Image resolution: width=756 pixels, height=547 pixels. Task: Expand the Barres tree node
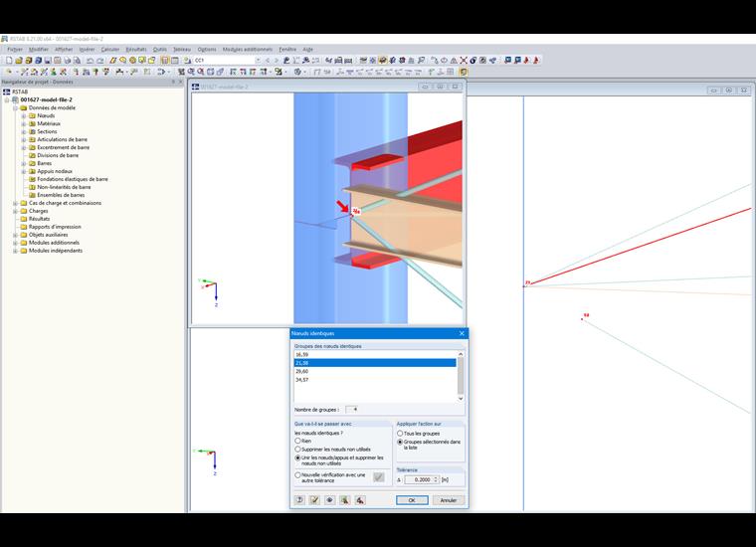point(24,163)
